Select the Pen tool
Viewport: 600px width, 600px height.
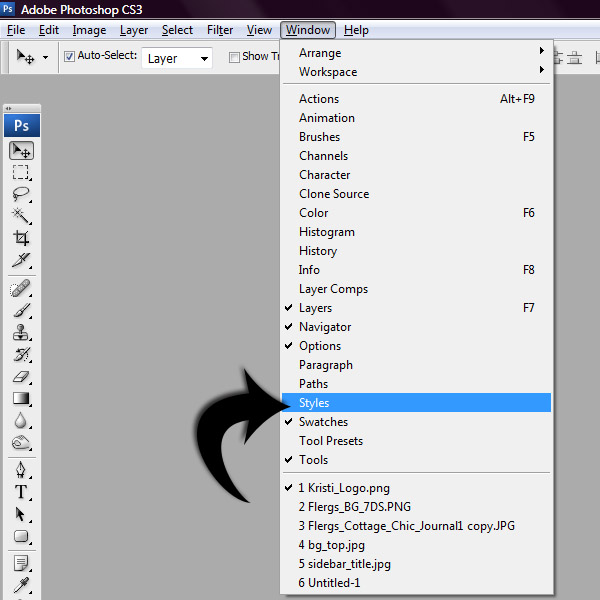click(x=21, y=470)
